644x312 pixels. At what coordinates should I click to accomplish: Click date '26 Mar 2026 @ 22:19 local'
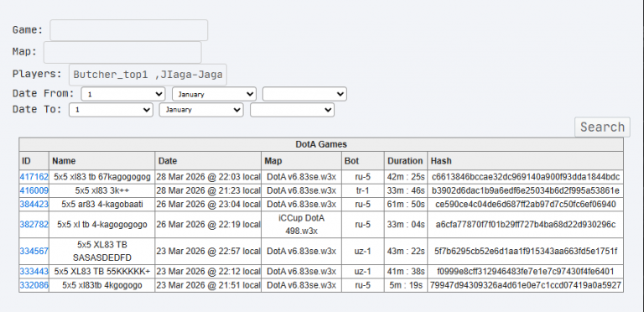[208, 224]
